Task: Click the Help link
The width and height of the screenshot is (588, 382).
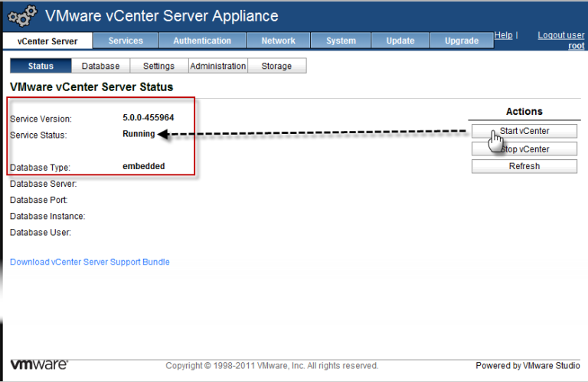Action: (x=503, y=35)
